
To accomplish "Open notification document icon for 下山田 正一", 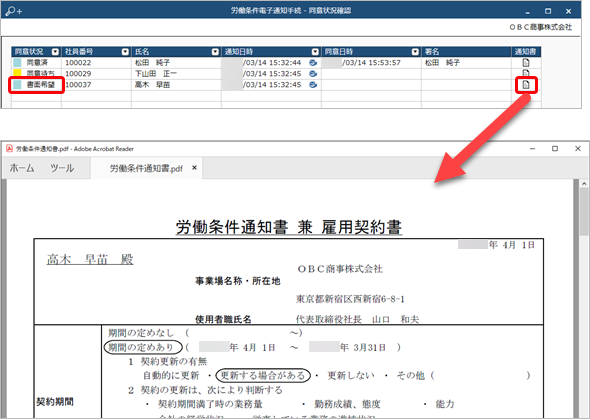I will point(526,73).
